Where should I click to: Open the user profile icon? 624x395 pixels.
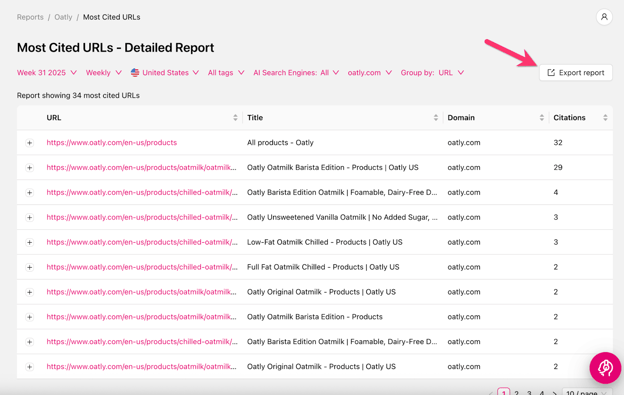point(604,17)
